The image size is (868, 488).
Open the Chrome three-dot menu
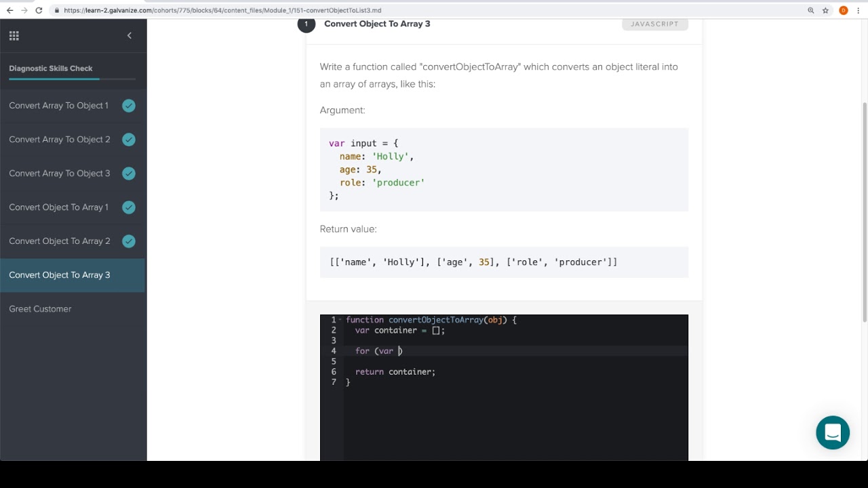coord(859,10)
